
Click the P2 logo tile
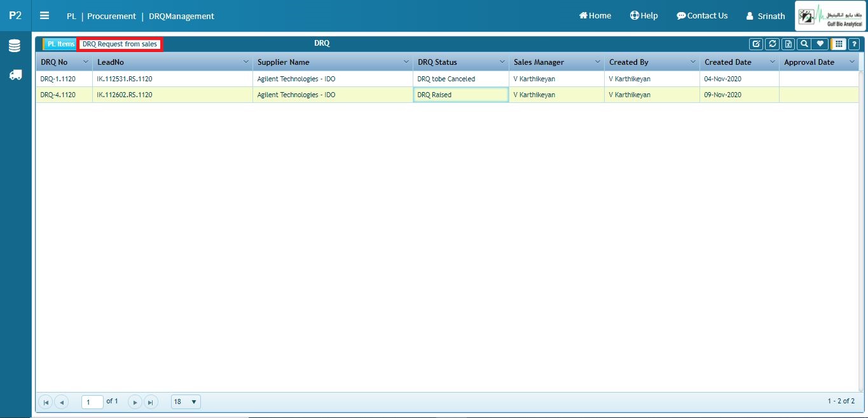pos(15,15)
